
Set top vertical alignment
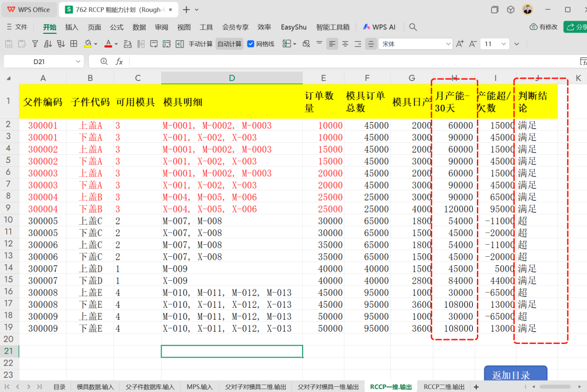click(319, 44)
